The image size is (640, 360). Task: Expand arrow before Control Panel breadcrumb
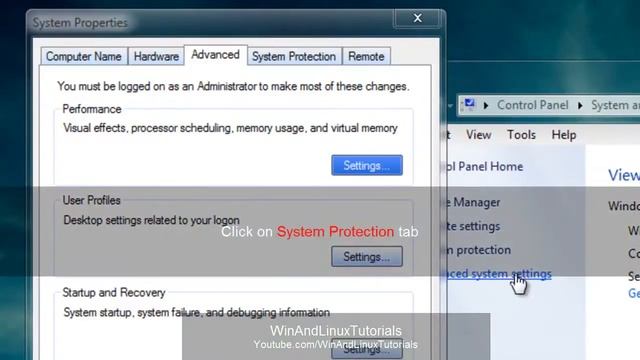click(486, 106)
